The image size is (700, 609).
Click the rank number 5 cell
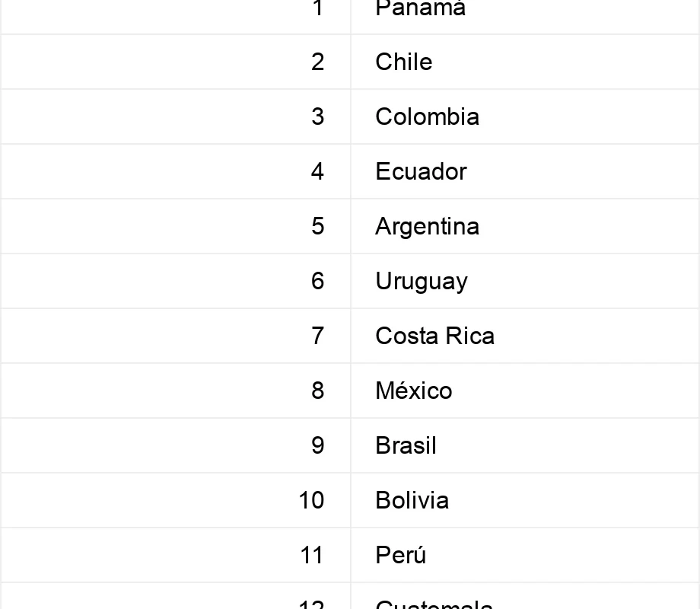tap(176, 226)
